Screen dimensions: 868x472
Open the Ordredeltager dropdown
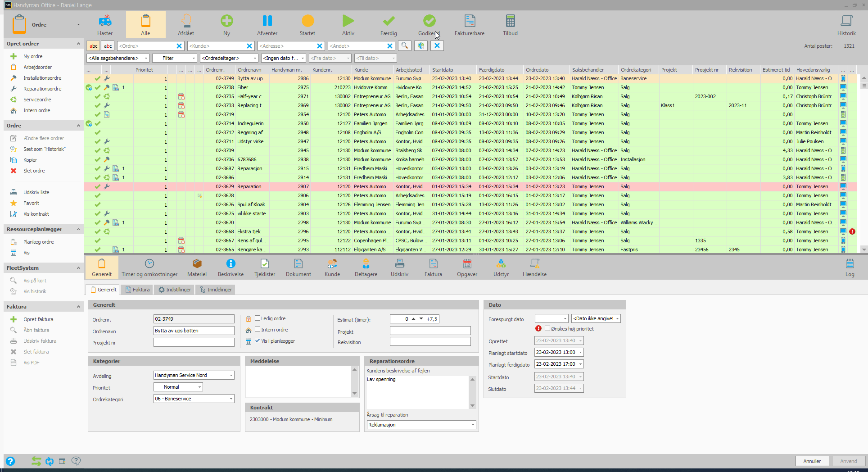click(229, 58)
